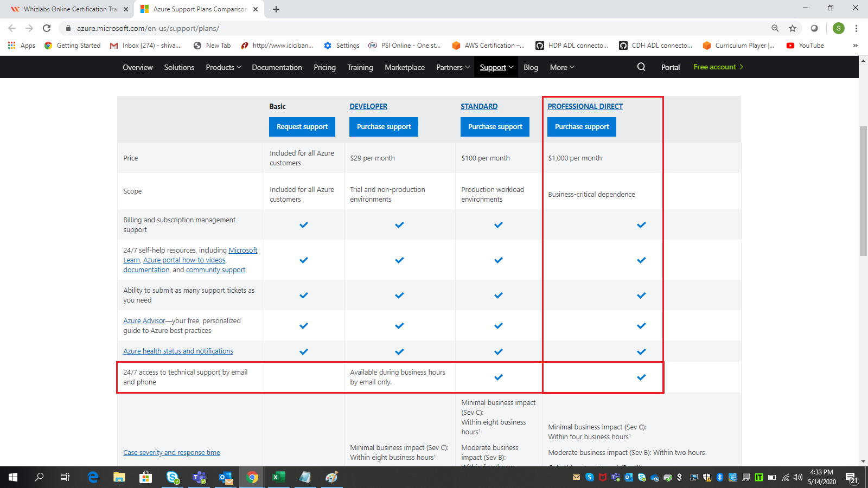Expand the Products menu
Screen dimensions: 868x488
pyautogui.click(x=224, y=67)
